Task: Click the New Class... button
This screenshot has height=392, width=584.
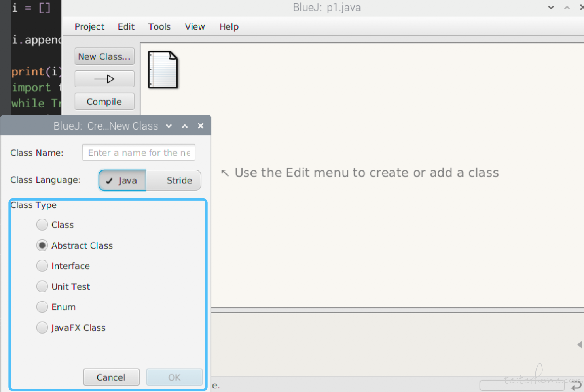Action: point(104,57)
